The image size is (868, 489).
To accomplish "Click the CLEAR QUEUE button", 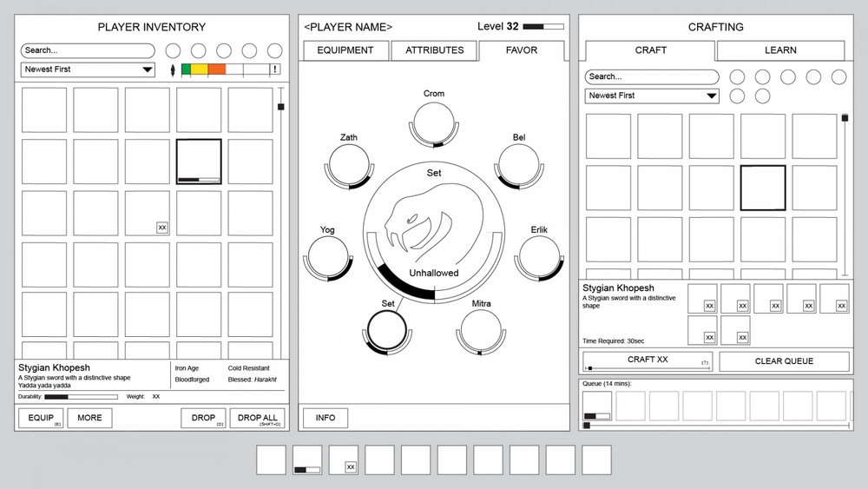I will click(x=784, y=361).
